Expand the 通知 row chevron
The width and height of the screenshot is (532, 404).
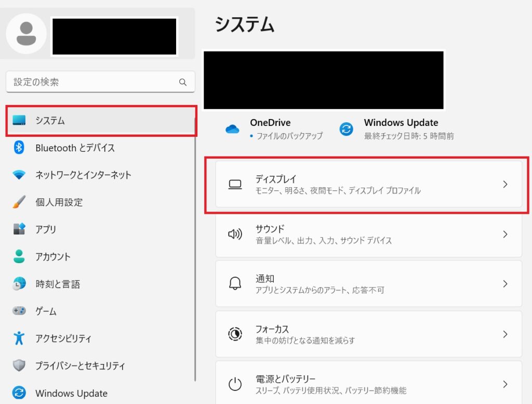(x=505, y=284)
